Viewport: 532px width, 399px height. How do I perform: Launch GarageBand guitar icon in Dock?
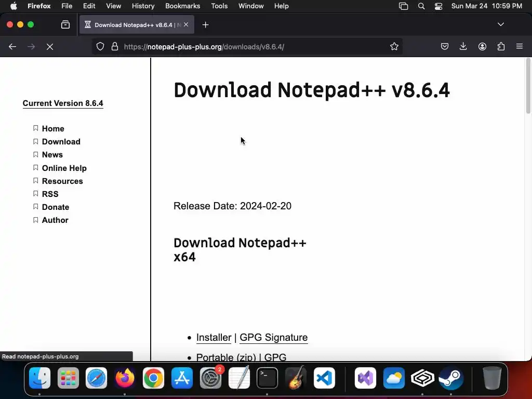[x=296, y=378]
